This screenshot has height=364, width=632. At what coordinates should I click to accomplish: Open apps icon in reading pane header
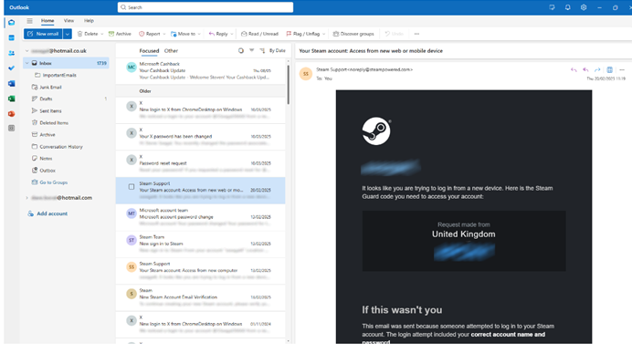coord(610,69)
